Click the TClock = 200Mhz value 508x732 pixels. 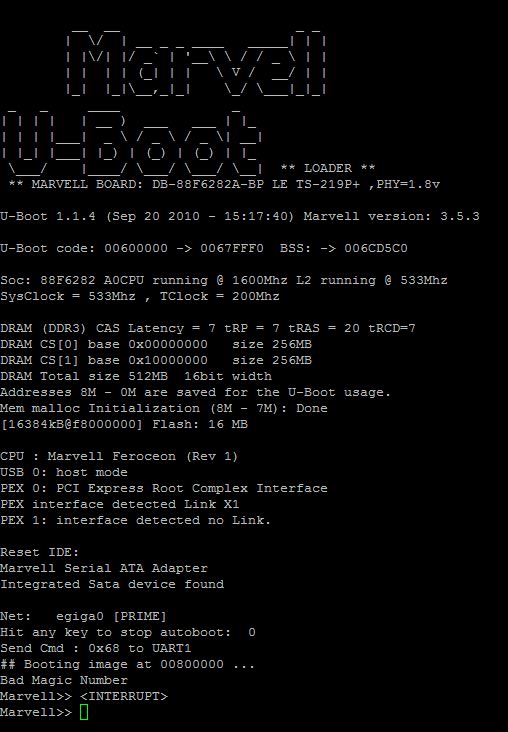[x=219, y=296]
